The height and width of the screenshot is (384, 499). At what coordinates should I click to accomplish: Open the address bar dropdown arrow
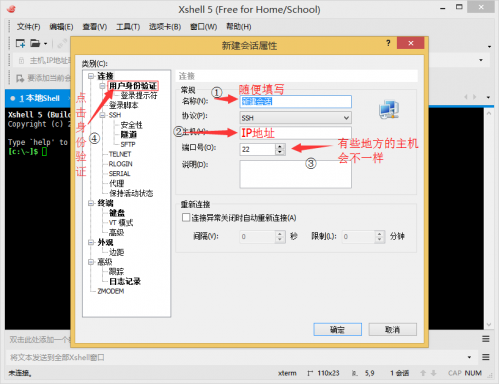click(x=481, y=60)
